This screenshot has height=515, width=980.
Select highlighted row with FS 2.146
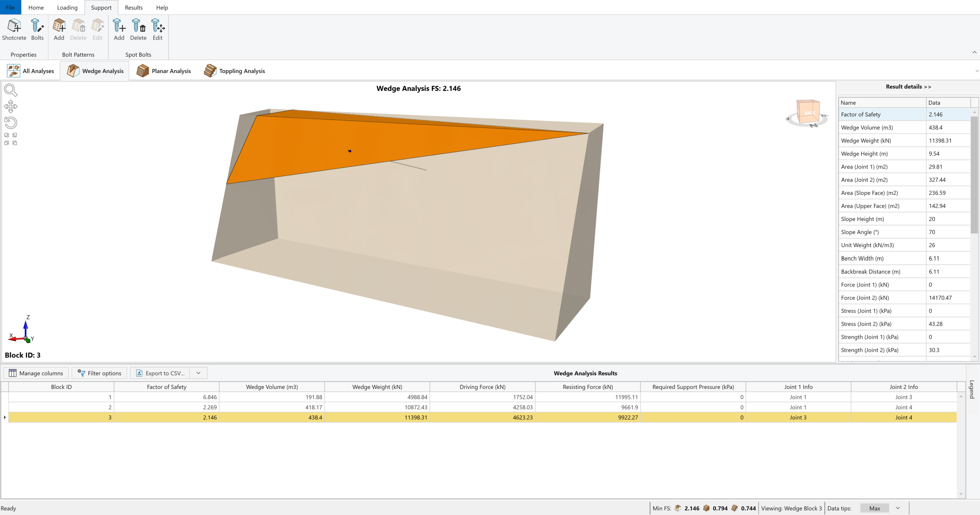[482, 417]
